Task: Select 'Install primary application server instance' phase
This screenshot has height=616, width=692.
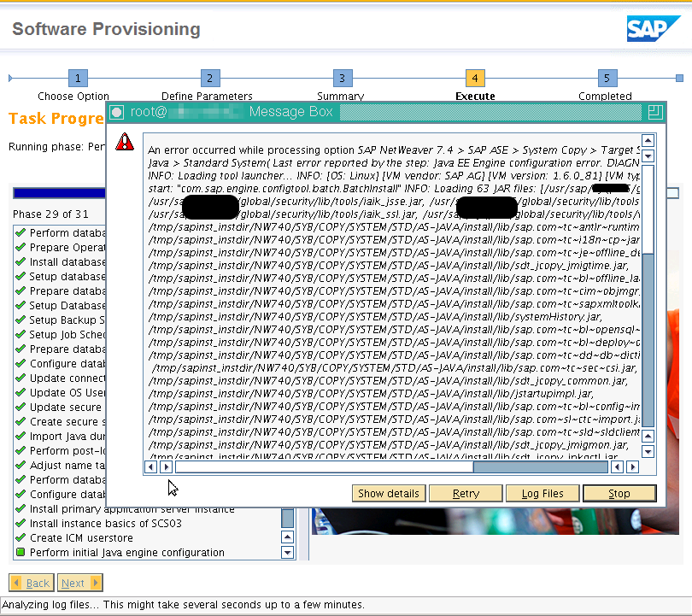Action: point(132,510)
